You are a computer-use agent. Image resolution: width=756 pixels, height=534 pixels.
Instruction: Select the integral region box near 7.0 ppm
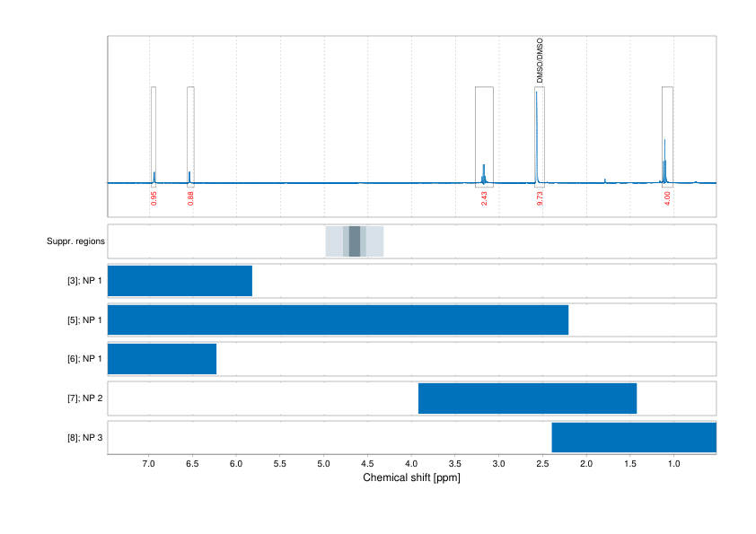[x=154, y=133]
